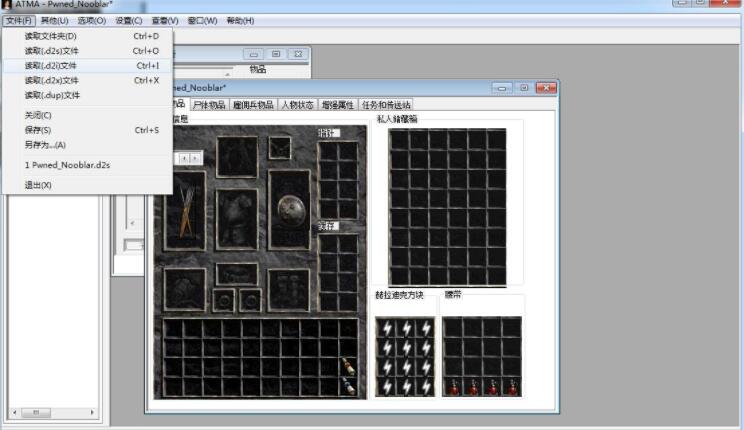Click the ATMA application icon in the title bar
Screen dimensions: 744x430
7,4
